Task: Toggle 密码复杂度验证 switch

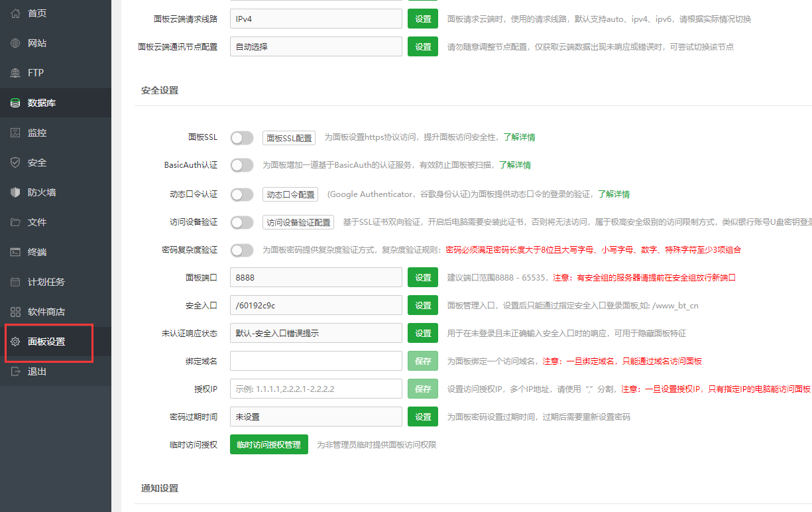Action: [242, 250]
